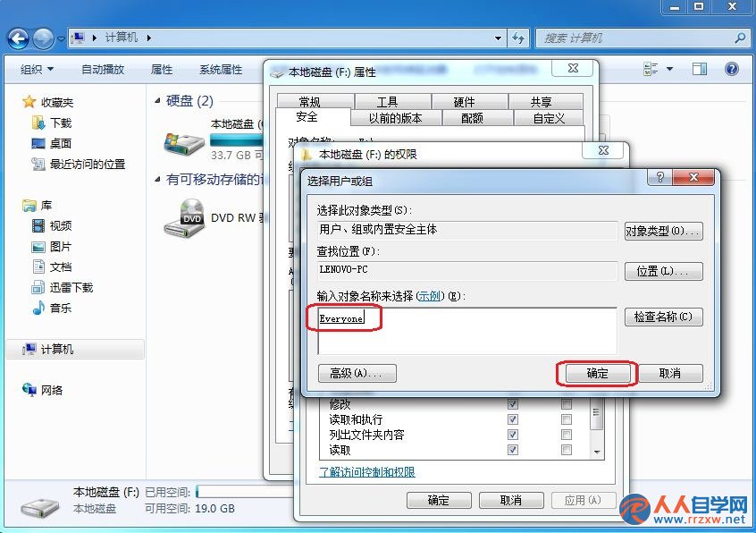Click the back navigation arrow

tap(19, 38)
